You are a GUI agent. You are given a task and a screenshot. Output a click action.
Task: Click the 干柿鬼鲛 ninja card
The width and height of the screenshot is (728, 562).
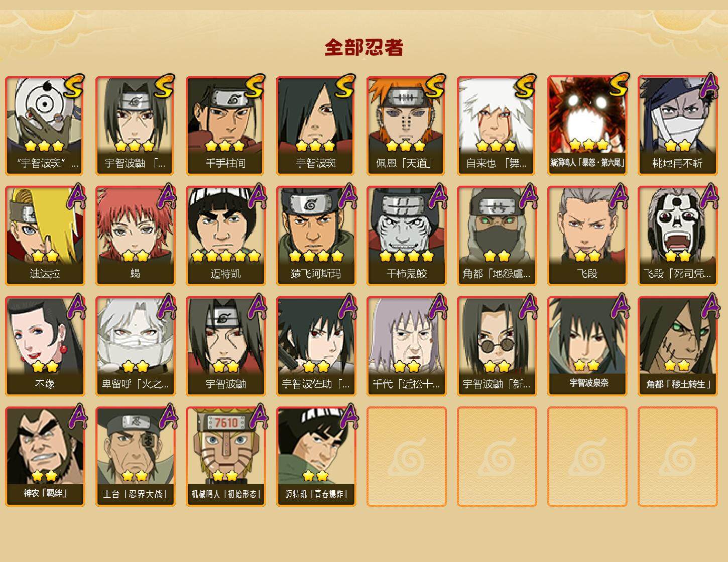pos(407,236)
